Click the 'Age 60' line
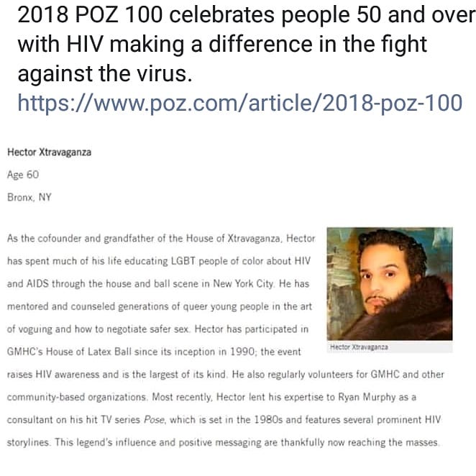This screenshot has width=476, height=476. [23, 175]
